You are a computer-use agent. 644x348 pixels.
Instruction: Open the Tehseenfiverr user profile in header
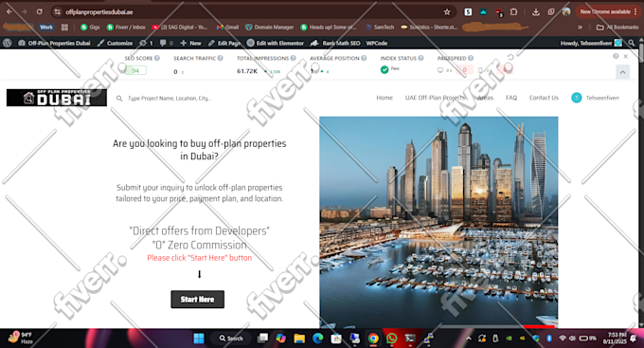click(595, 98)
